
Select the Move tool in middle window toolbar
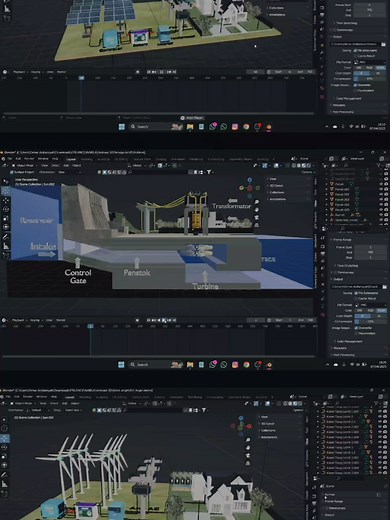click(6, 200)
